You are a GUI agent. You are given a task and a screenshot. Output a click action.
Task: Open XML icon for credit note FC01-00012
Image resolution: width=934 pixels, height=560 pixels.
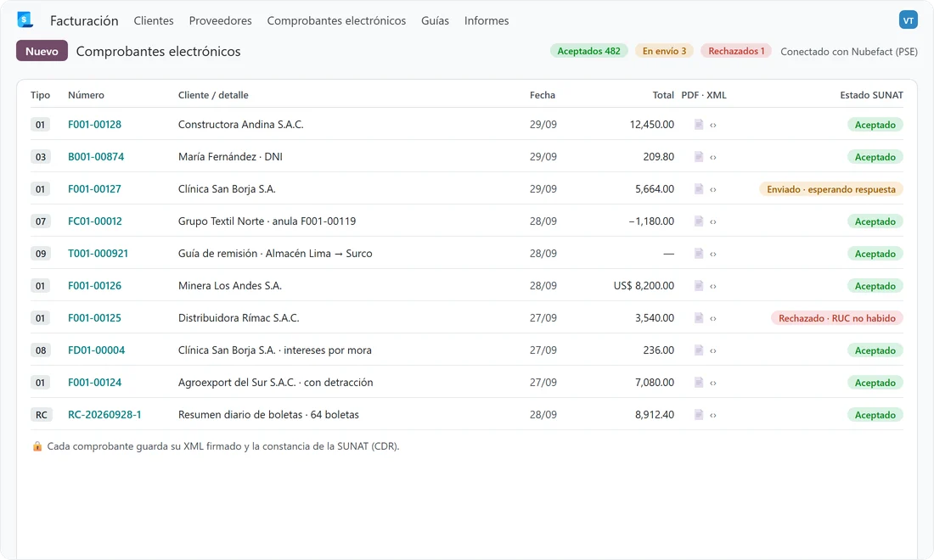click(713, 221)
